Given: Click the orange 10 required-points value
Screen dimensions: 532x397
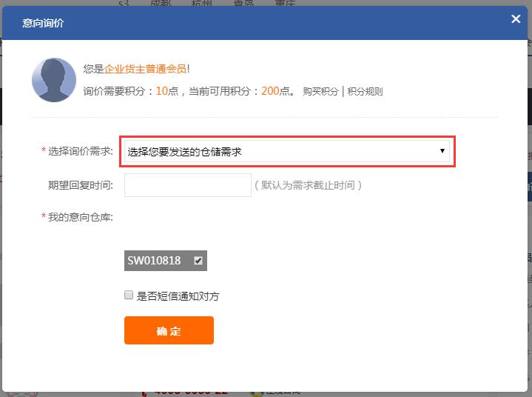Looking at the screenshot, I should point(161,91).
